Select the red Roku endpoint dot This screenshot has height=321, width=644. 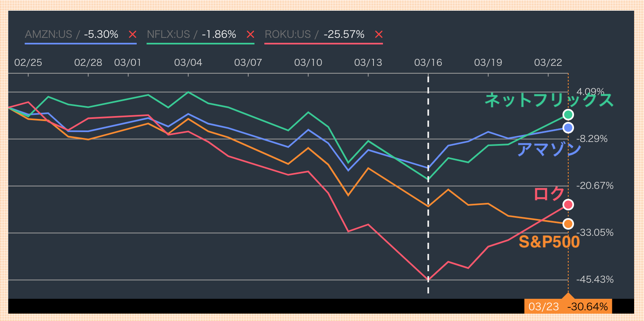tap(568, 205)
